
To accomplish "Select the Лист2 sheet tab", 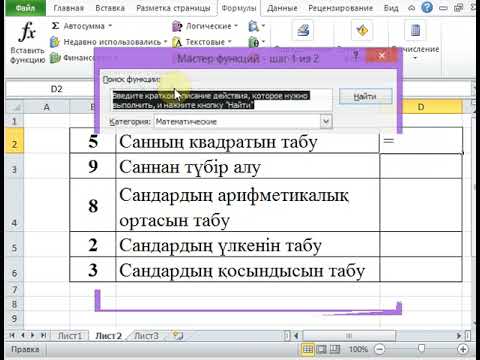I will [x=108, y=336].
